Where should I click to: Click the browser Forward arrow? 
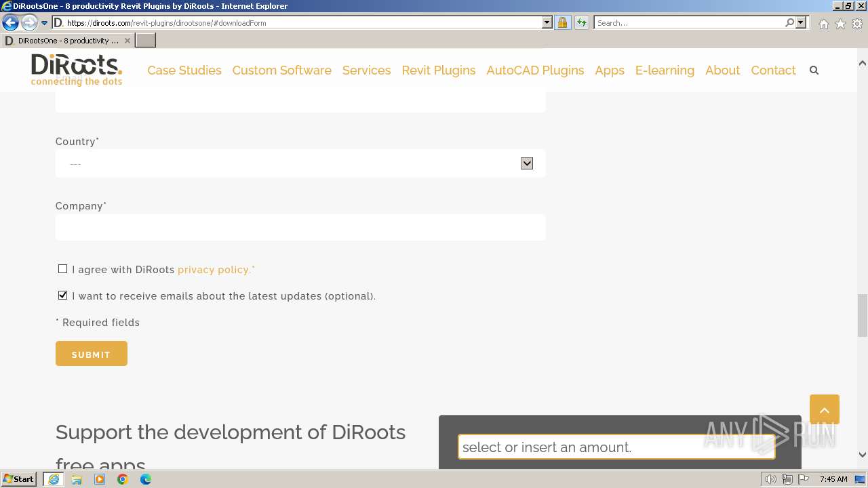point(28,23)
